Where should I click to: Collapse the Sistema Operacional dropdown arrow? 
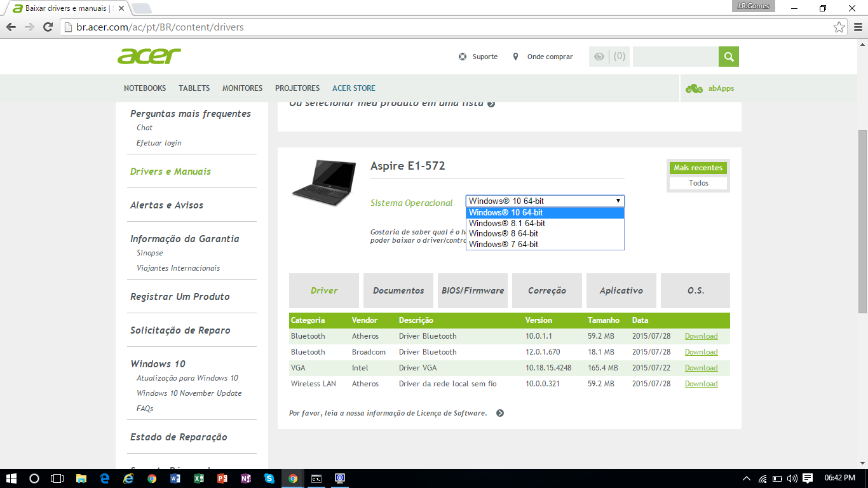point(618,201)
